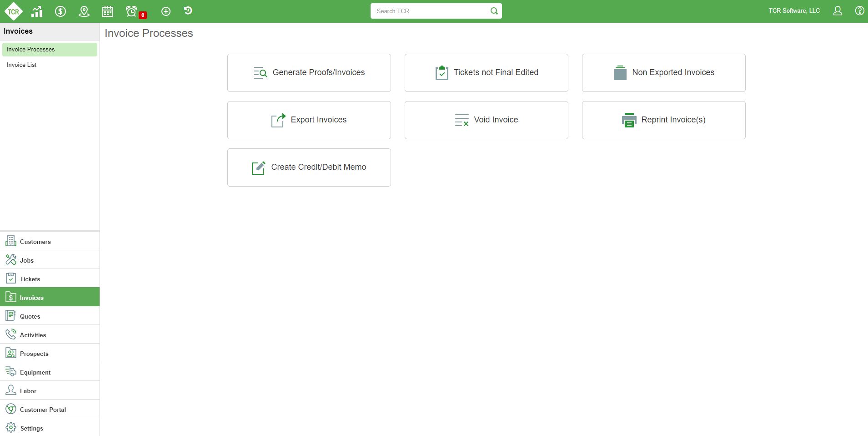Open the Settings section

point(31,428)
